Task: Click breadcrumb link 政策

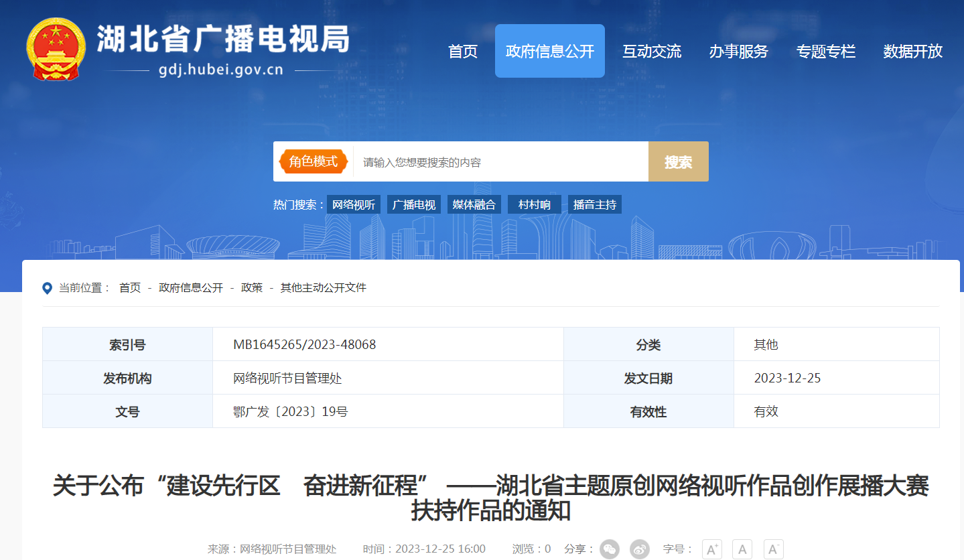Action: pyautogui.click(x=252, y=288)
